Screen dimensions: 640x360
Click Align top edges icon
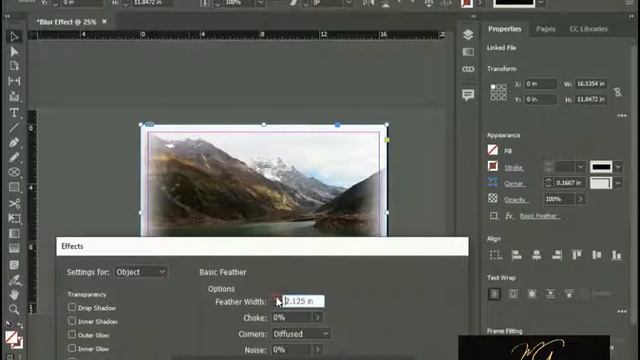coord(577,255)
